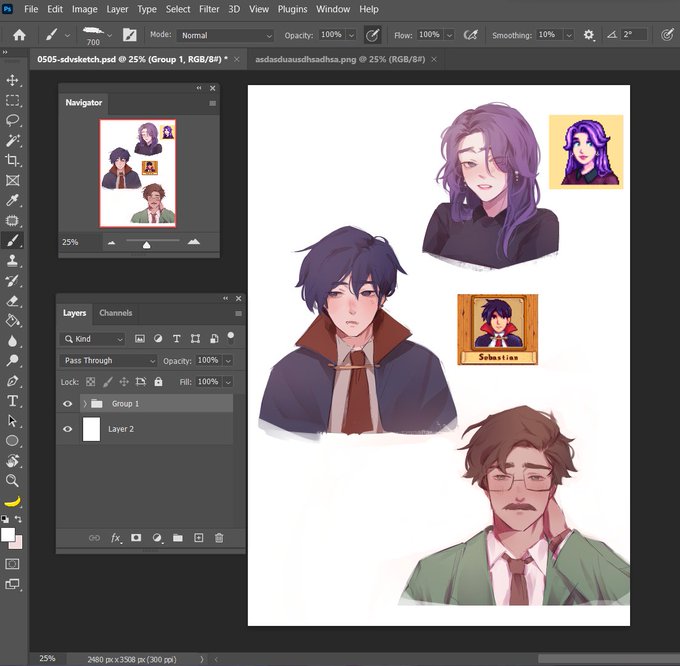Expand the Group 1 folder
This screenshot has height=666, width=680.
(x=85, y=404)
